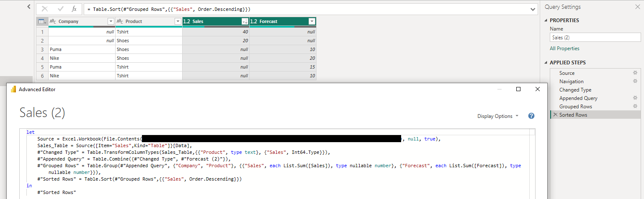Edit the query Name field
The width and height of the screenshot is (644, 199).
595,37
